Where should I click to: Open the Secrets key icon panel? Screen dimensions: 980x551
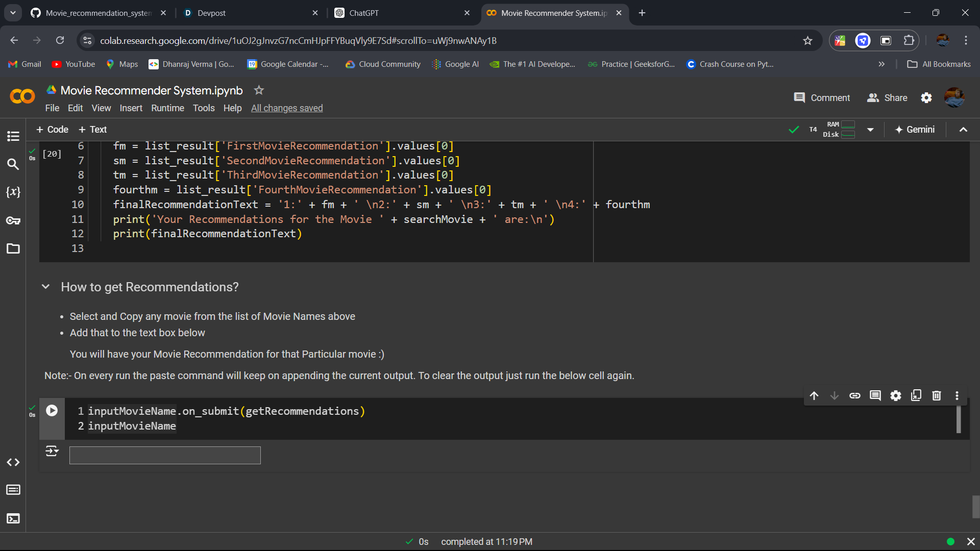coord(13,220)
